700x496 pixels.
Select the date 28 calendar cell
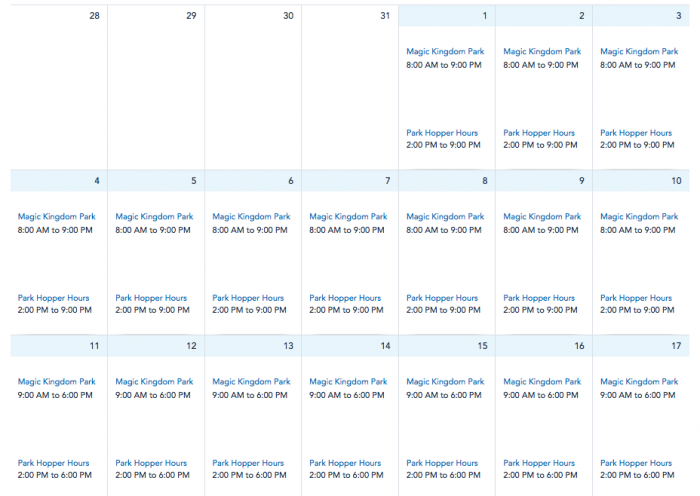(58, 90)
